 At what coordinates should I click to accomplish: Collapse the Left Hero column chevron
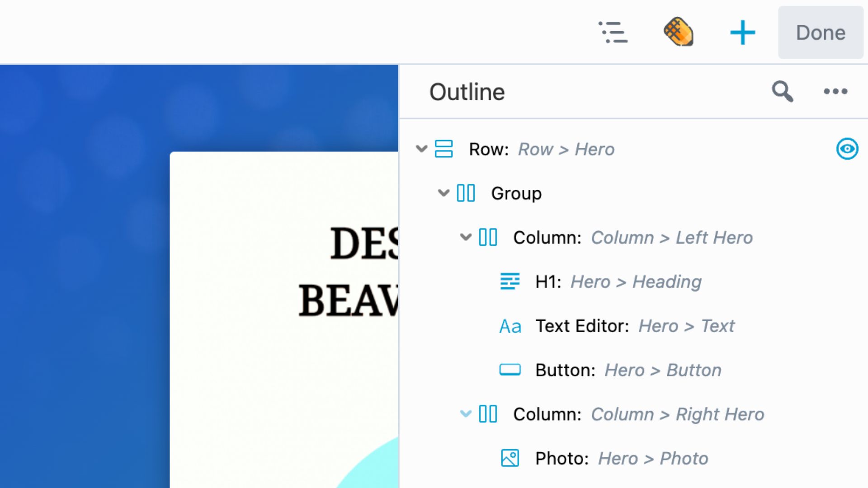click(x=466, y=237)
